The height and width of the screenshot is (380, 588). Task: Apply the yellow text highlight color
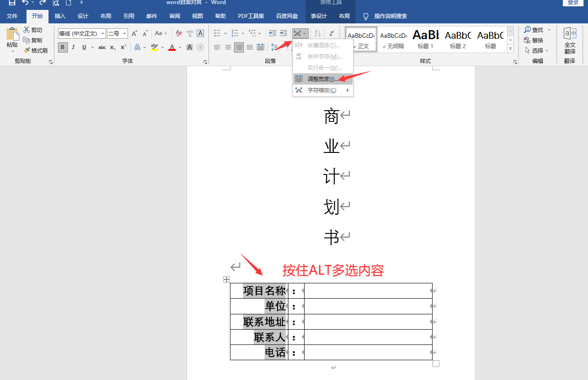point(155,47)
